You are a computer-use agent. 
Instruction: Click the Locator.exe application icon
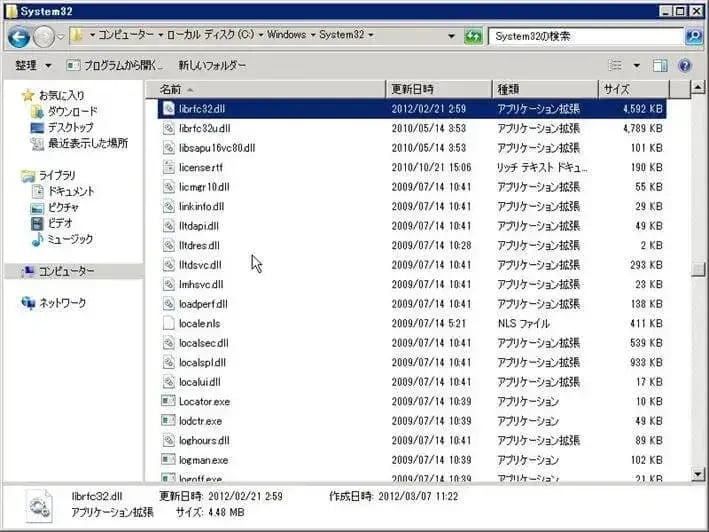click(169, 401)
